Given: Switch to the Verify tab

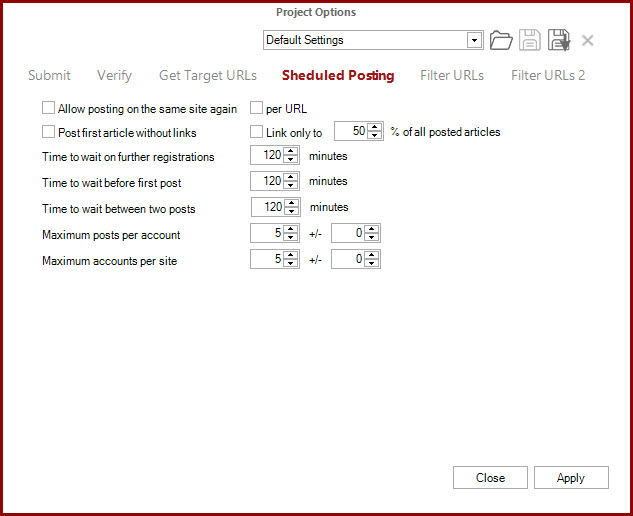Looking at the screenshot, I should pyautogui.click(x=114, y=75).
